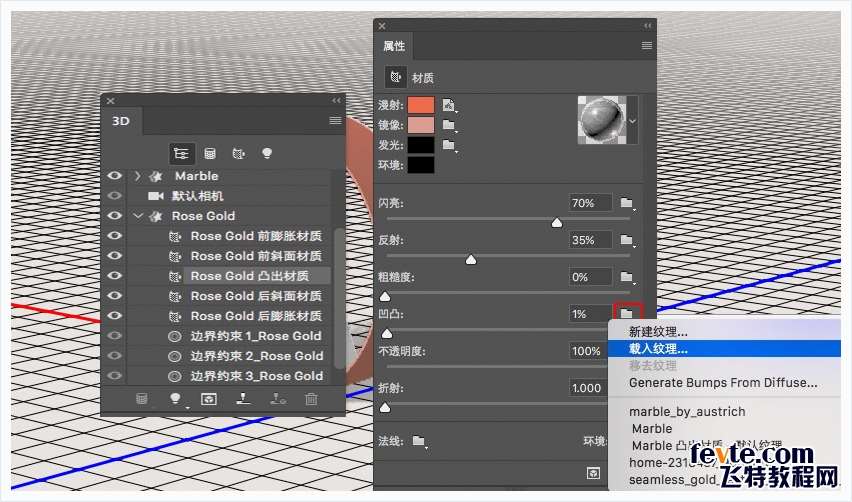Viewport: 852px width, 502px height.
Task: Click render icon in 3D panel footer
Action: click(209, 399)
